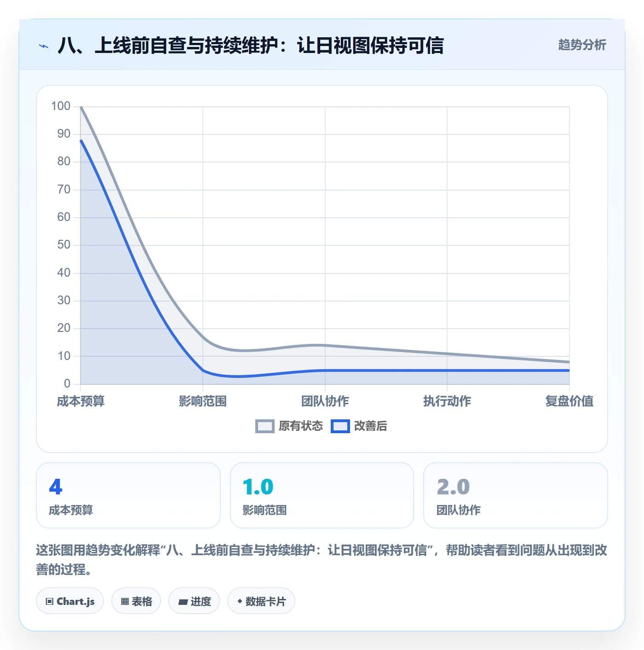This screenshot has width=644, height=650.
Task: Click the 成本预算 x-axis label
Action: pos(81,401)
